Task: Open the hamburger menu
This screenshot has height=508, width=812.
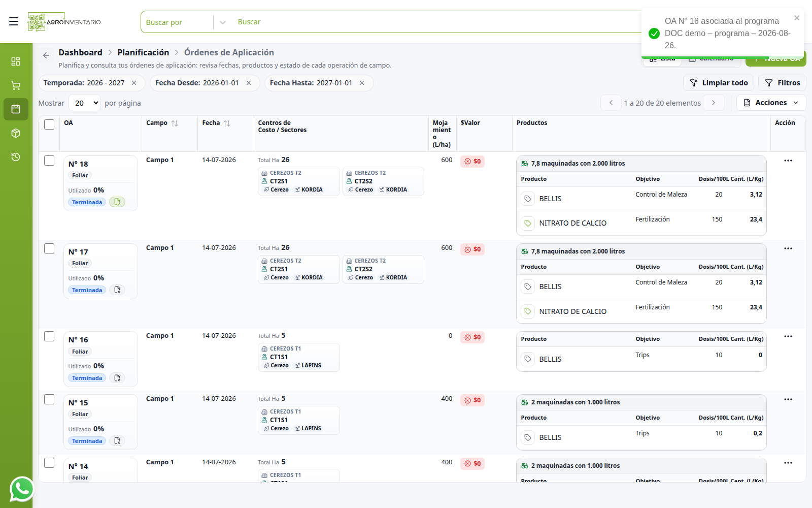Action: pos(14,21)
